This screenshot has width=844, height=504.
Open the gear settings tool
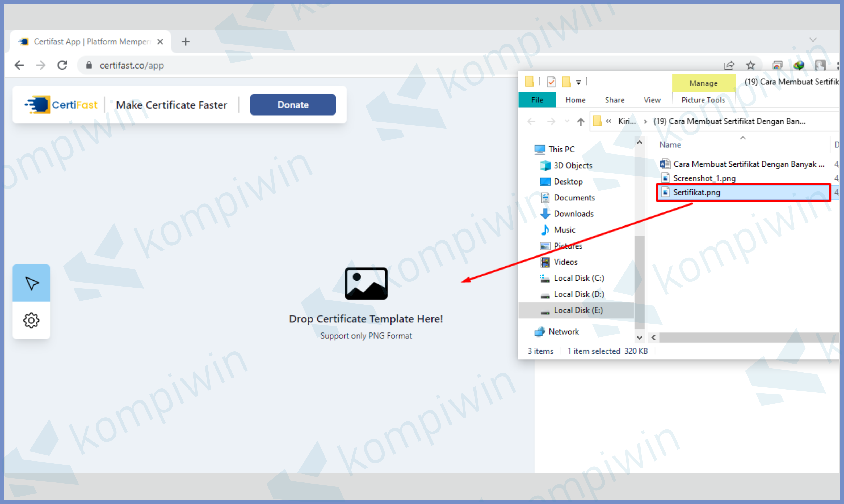pos(31,320)
